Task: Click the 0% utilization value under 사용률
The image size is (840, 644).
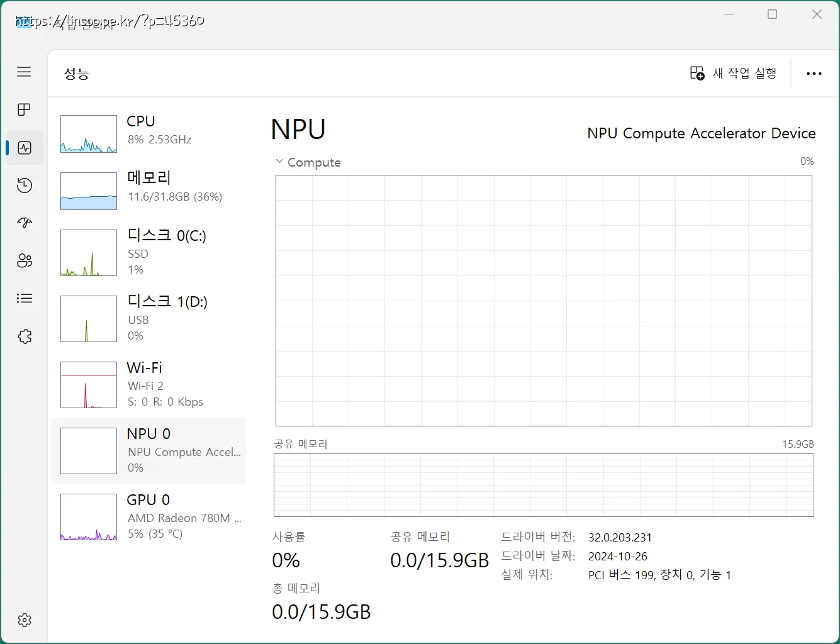Action: (286, 560)
